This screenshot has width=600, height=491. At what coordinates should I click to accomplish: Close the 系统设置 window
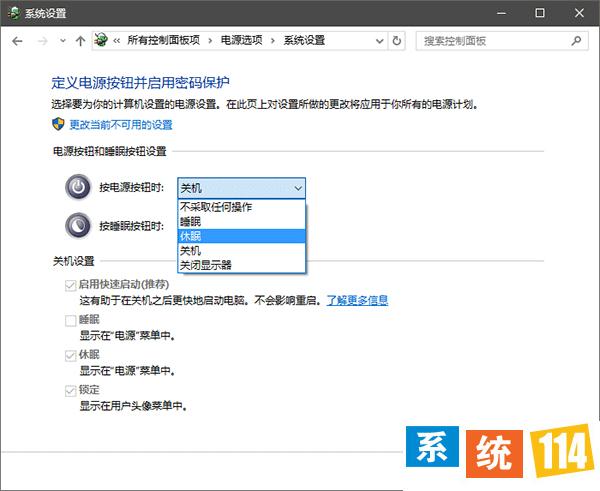tap(579, 13)
